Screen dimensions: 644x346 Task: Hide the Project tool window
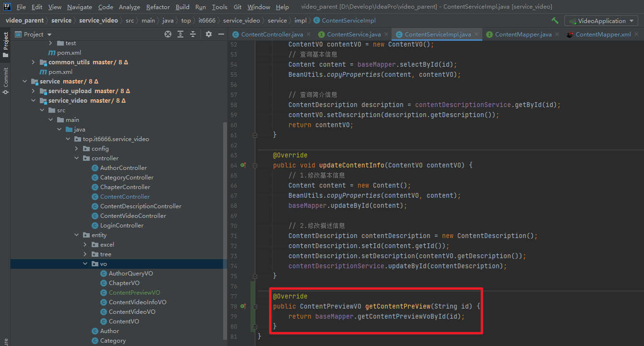[221, 34]
